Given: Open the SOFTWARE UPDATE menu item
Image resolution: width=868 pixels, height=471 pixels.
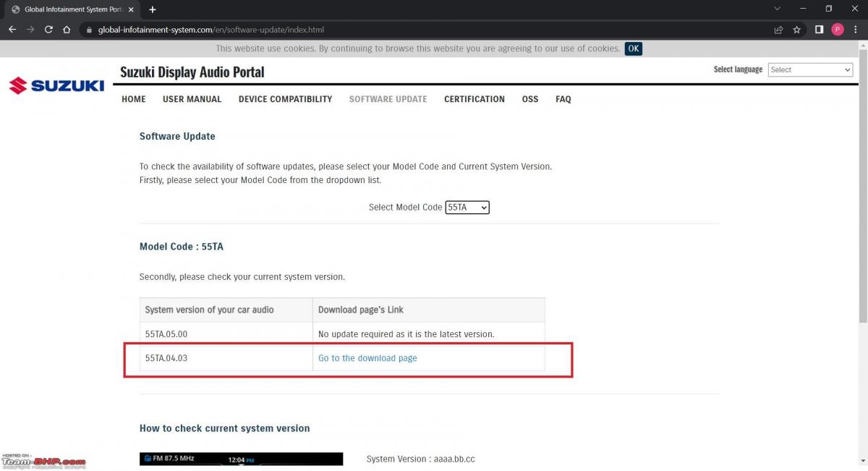Looking at the screenshot, I should coord(388,99).
